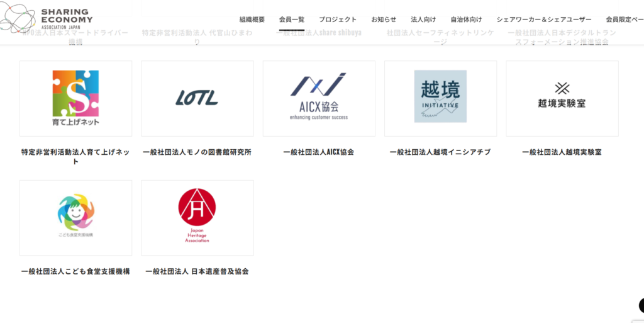The width and height of the screenshot is (644, 323).
Task: Open the こども食堂支援機構 logo card
Action: coord(75,218)
